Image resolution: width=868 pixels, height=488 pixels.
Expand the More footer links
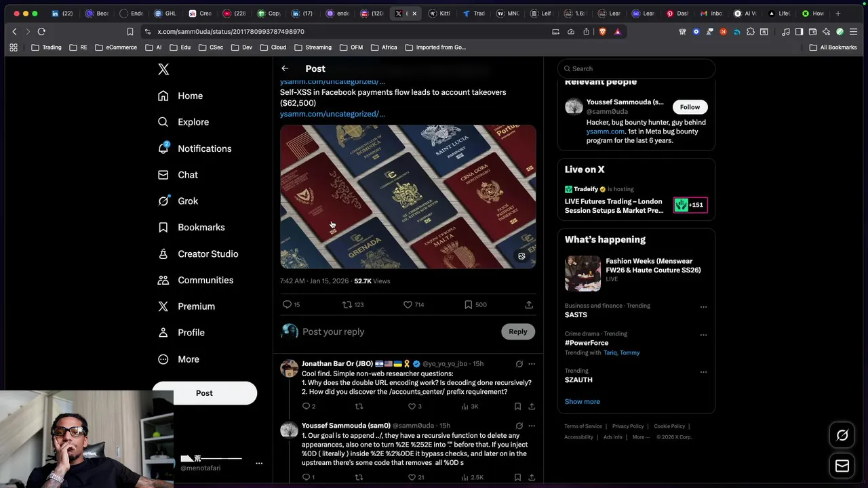641,437
